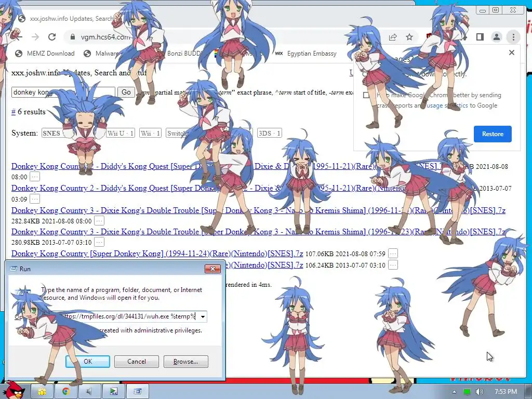The height and width of the screenshot is (399, 532).
Task: Open the Bonzi BUDDY bookmark
Action: [x=183, y=54]
